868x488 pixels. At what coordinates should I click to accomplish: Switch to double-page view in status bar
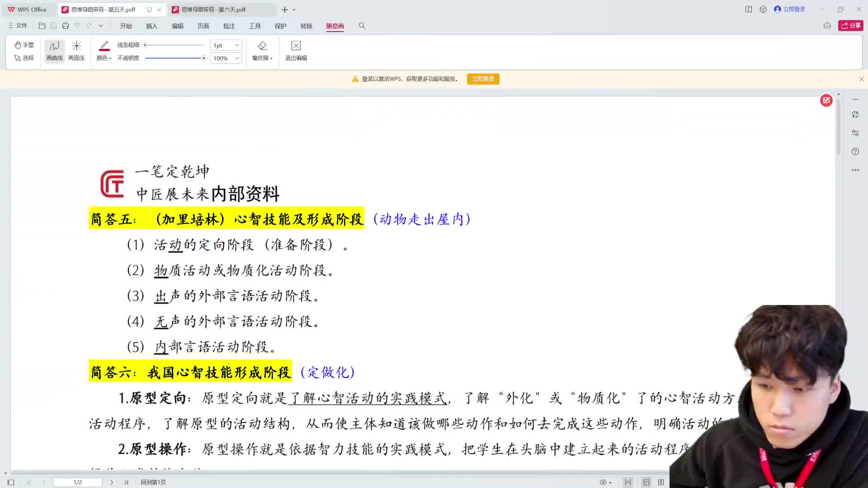tap(660, 482)
